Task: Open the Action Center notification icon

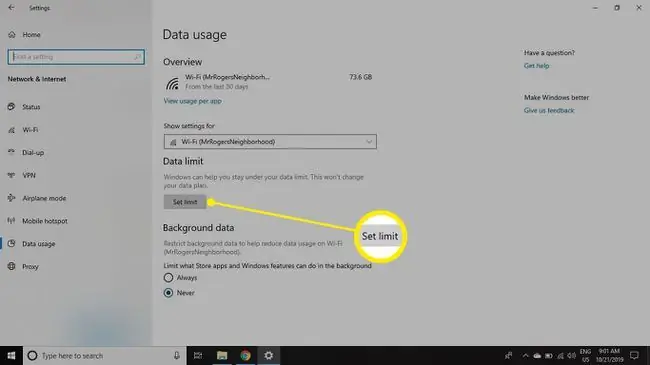Action: click(634, 355)
